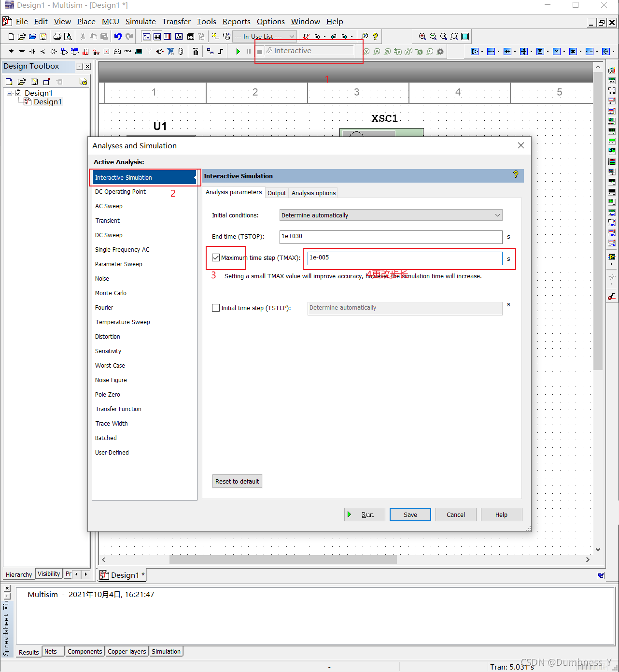
Task: Select DC Operating Point analysis
Action: 120,191
